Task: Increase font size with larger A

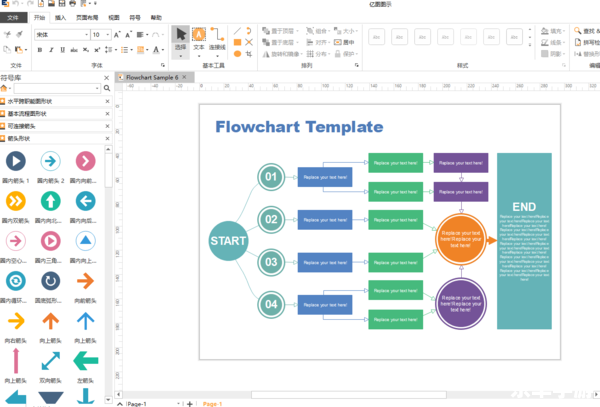Action: pyautogui.click(x=117, y=35)
